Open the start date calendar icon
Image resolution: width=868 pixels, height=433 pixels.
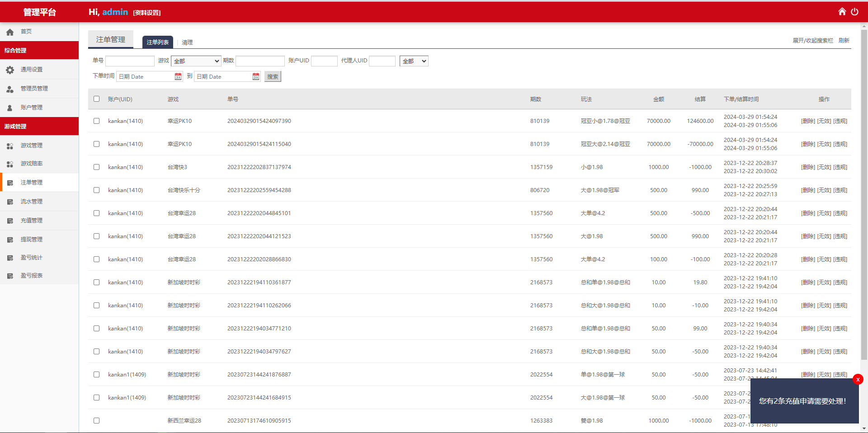pyautogui.click(x=178, y=77)
